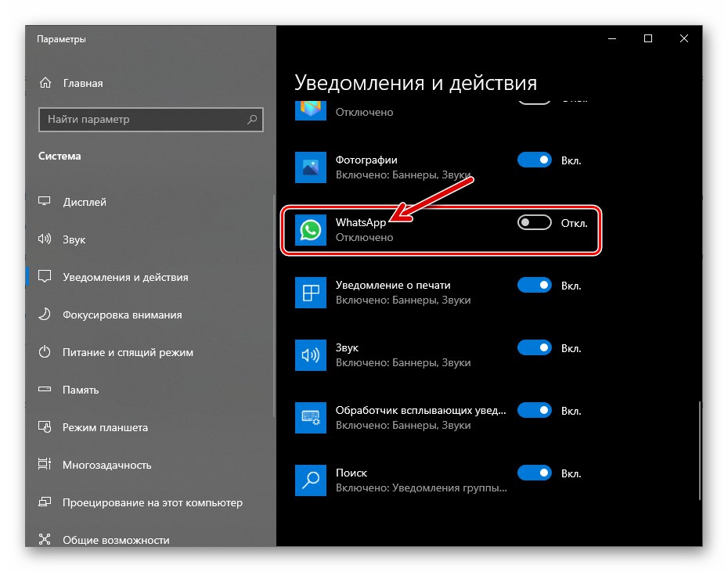Click the Многозадачность icon

(45, 464)
